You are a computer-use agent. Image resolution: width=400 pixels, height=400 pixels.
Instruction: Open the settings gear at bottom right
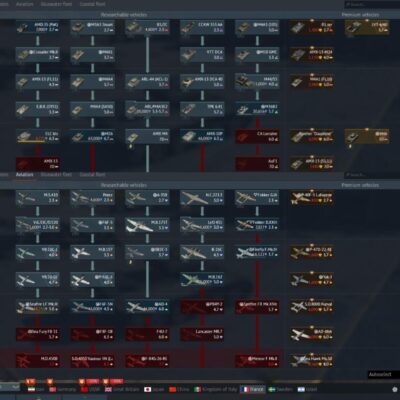[x=395, y=389]
